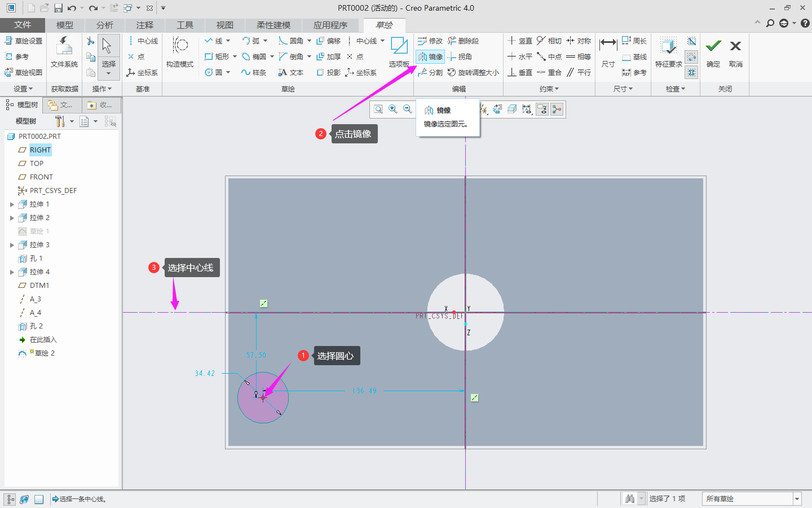
Task: Click the 尺寸 (Dimension) tool
Action: (608, 51)
